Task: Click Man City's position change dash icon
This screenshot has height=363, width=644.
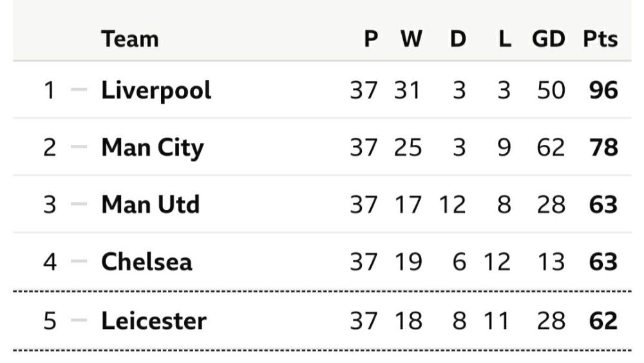Action: (x=79, y=147)
